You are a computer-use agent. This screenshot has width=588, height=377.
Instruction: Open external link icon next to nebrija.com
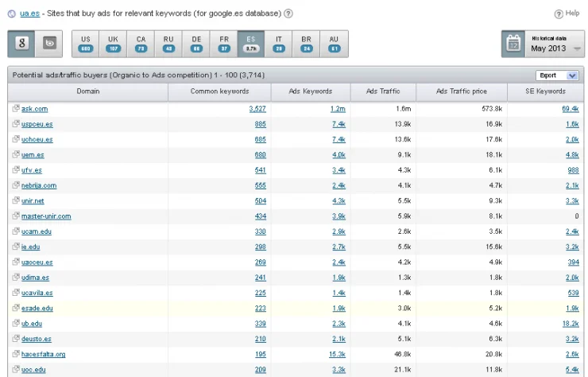16,185
